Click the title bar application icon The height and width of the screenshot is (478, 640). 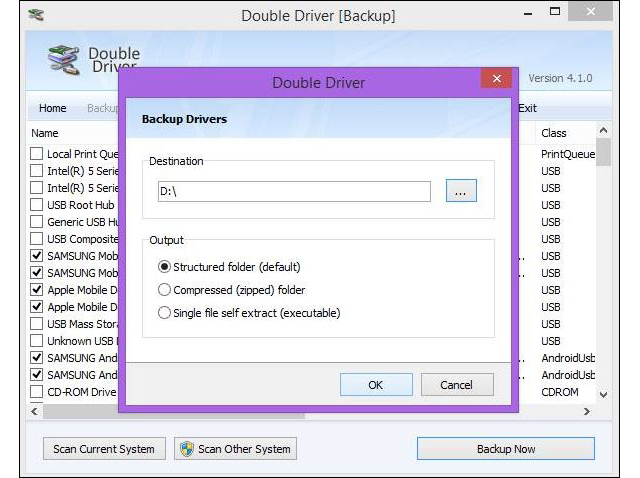coord(36,15)
